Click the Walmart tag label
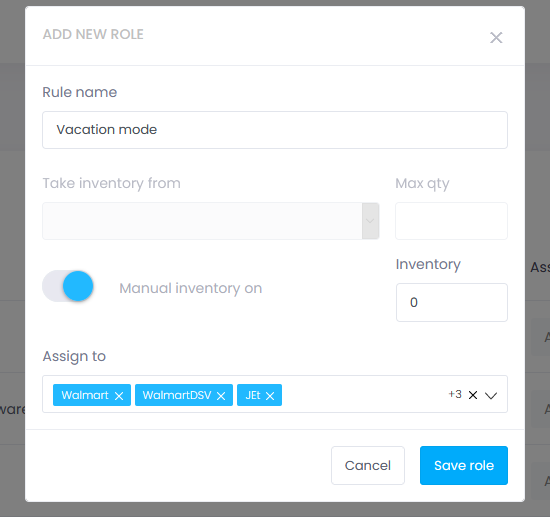This screenshot has width=550, height=517. tap(85, 395)
